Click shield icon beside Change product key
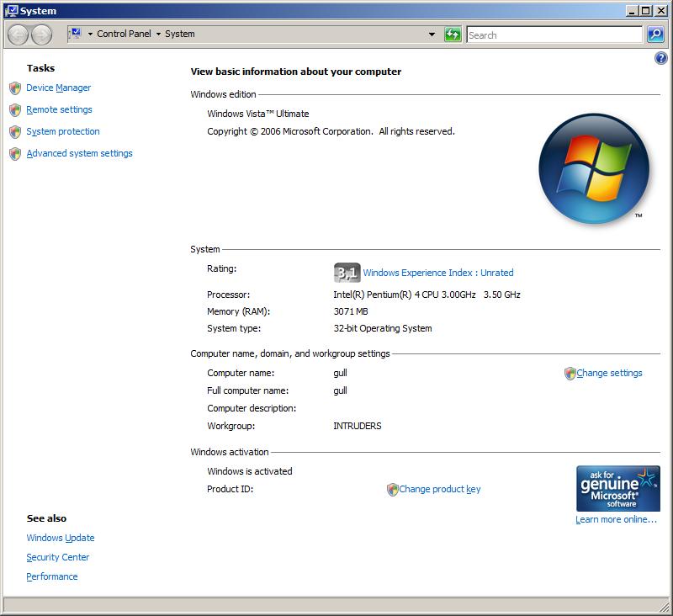 coord(392,490)
